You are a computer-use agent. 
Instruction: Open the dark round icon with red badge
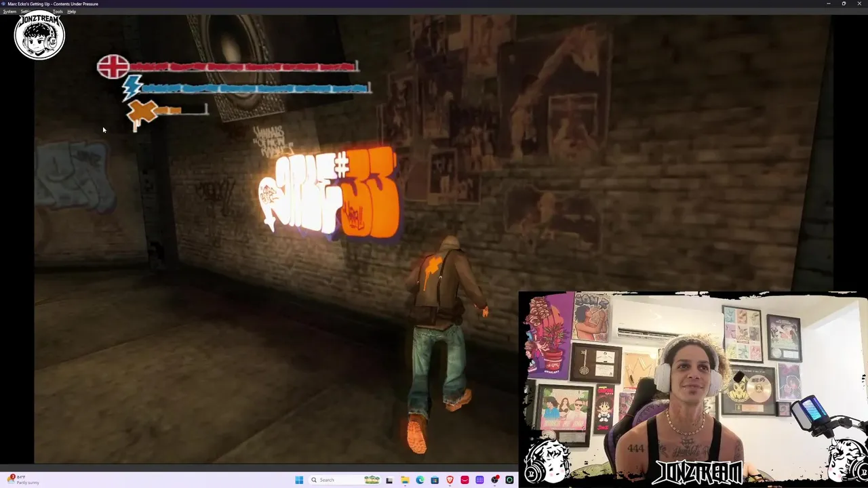[x=495, y=480]
